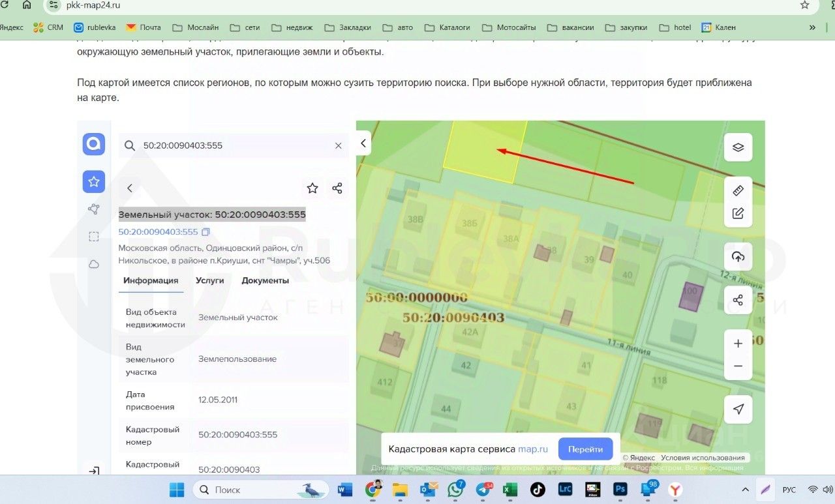Click the my location arrow button
The height and width of the screenshot is (504, 835).
(x=738, y=409)
